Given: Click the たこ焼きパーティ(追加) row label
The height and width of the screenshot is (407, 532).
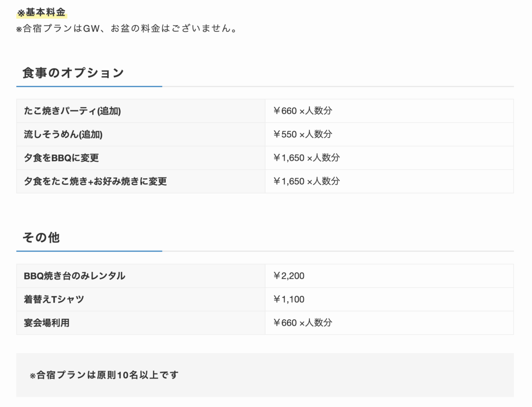Looking at the screenshot, I should [x=72, y=111].
